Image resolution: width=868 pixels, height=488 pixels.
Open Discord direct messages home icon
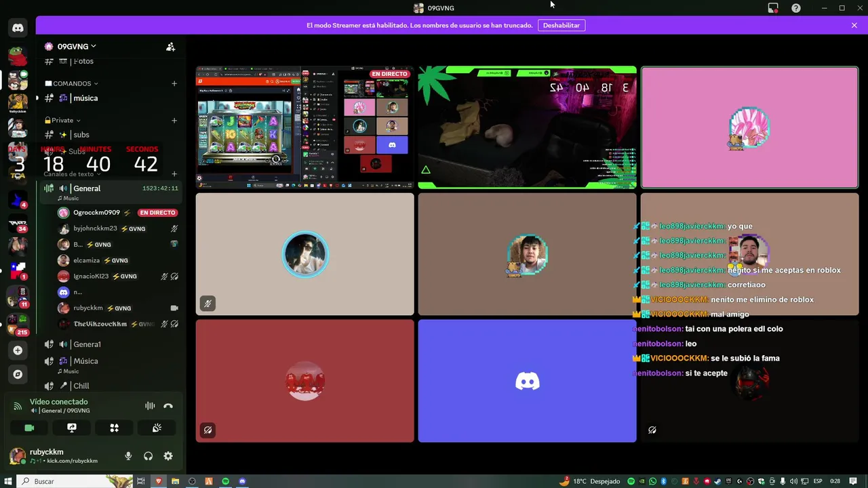coord(18,28)
